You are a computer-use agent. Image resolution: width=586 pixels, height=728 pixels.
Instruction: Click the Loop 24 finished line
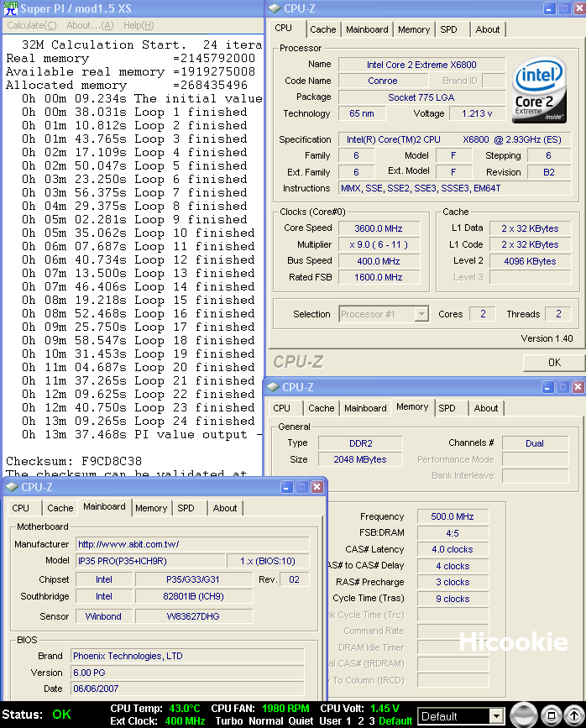pyautogui.click(x=139, y=422)
